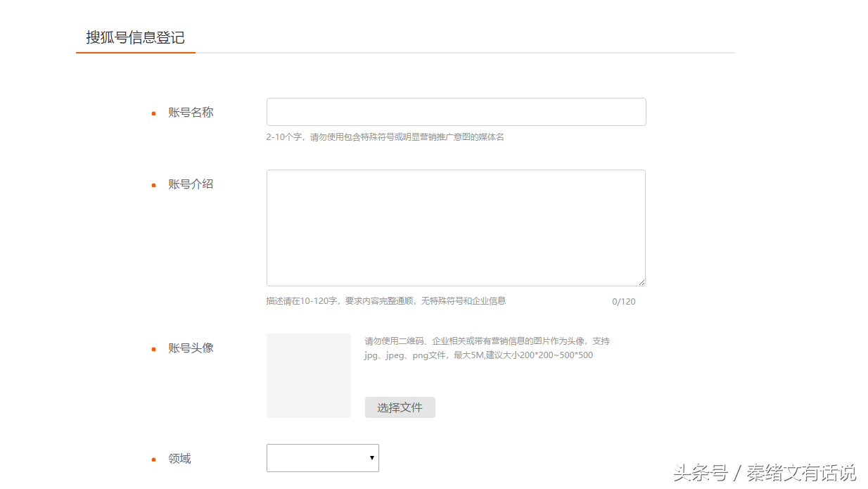Image resolution: width=868 pixels, height=489 pixels.
Task: Click the avatar file format instruction text
Action: coord(487,348)
